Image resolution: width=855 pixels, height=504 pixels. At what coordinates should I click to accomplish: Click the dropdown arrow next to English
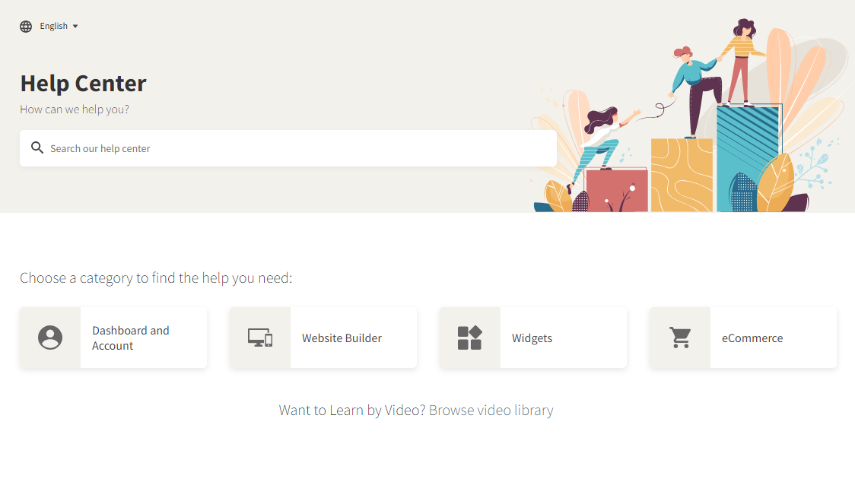(75, 26)
